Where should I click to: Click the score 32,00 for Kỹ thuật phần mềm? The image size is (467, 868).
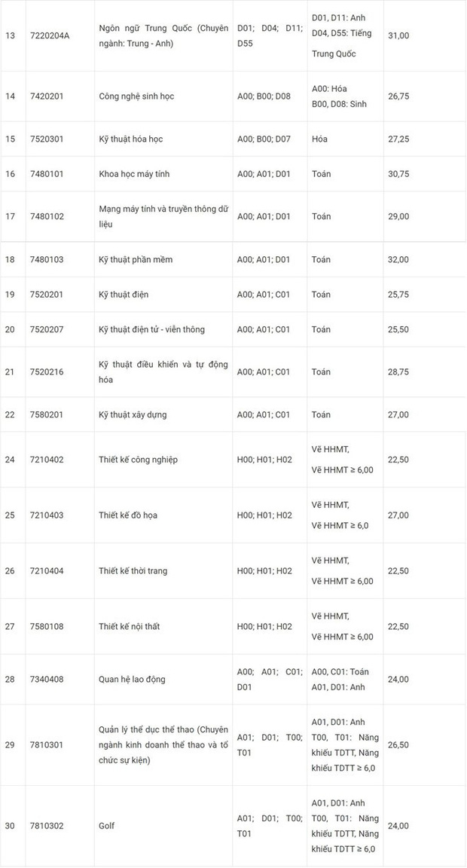pos(398,260)
